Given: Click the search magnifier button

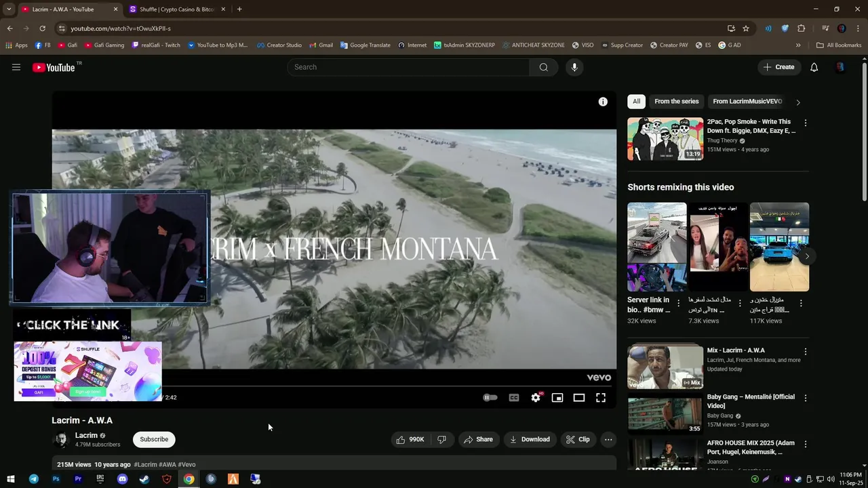Looking at the screenshot, I should (x=544, y=67).
